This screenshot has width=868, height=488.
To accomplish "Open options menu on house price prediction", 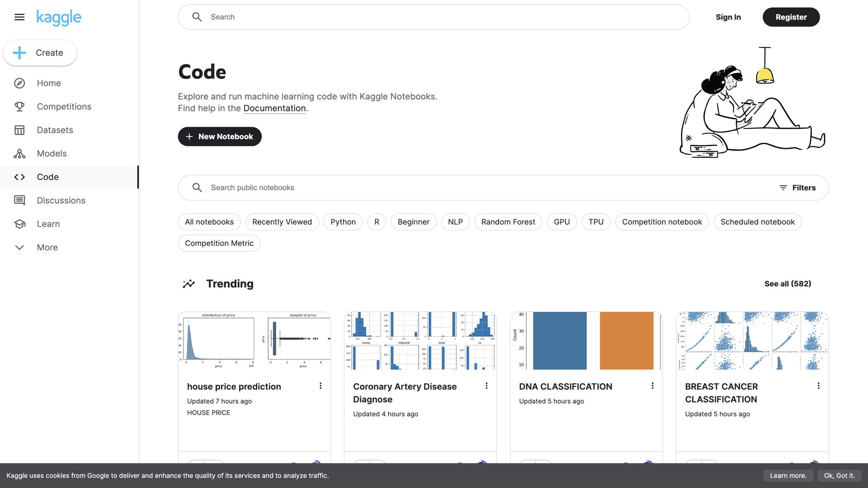I will click(321, 385).
